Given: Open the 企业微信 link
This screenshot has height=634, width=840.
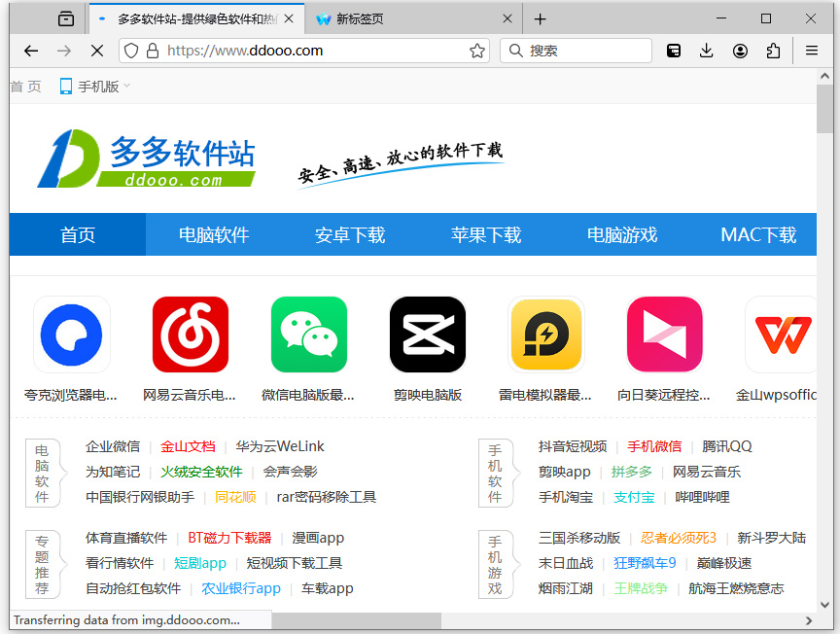Looking at the screenshot, I should tap(113, 446).
